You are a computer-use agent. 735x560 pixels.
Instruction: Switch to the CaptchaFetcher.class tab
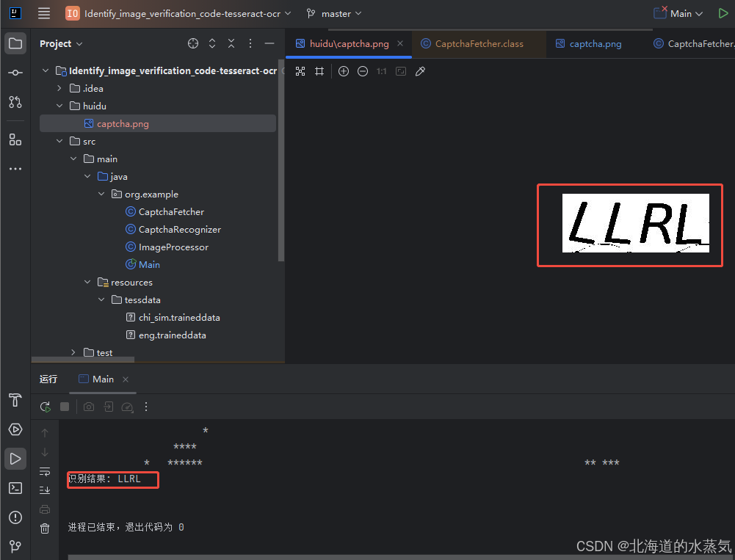(x=477, y=43)
